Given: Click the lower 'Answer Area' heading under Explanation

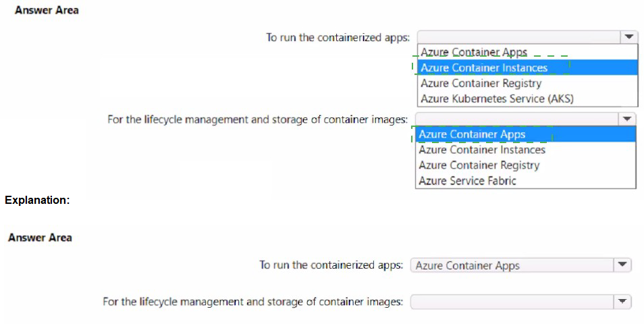Looking at the screenshot, I should coord(40,238).
